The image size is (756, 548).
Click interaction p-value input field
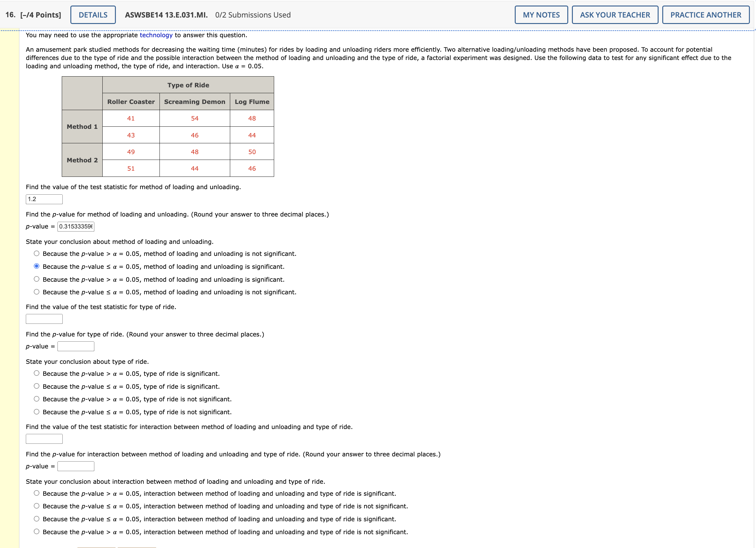tap(76, 466)
